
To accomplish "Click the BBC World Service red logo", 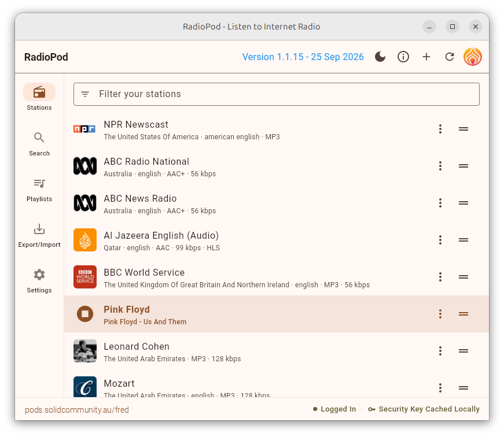I will coord(85,277).
